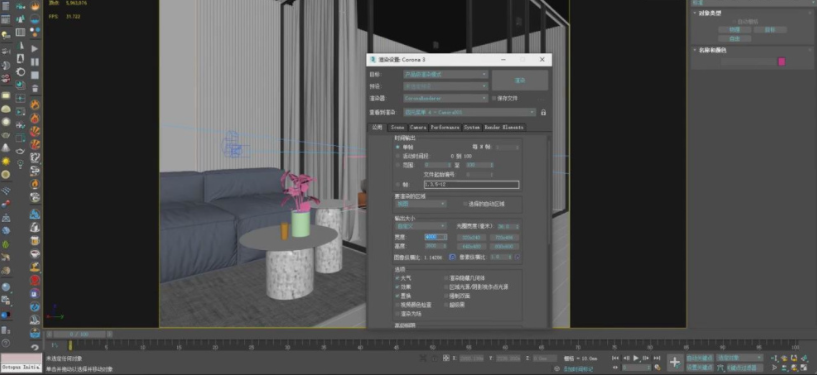The height and width of the screenshot is (375, 817).
Task: Click the large plus set key button
Action: tap(675, 362)
